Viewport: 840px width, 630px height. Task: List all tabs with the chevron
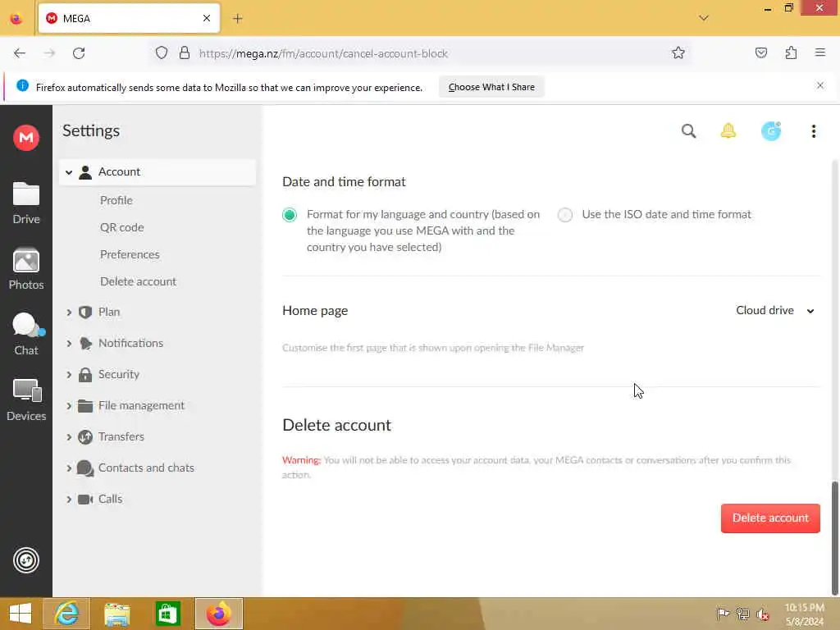tap(703, 19)
